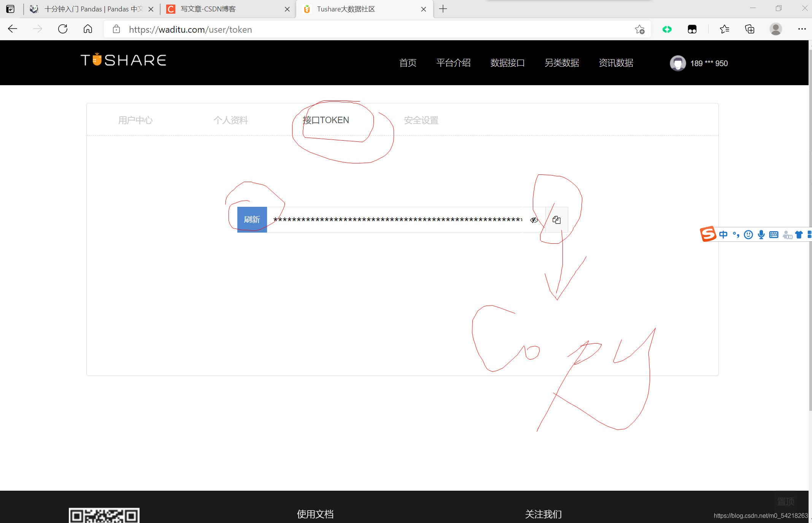Click the Tushare logo
The image size is (812, 523).
point(124,60)
